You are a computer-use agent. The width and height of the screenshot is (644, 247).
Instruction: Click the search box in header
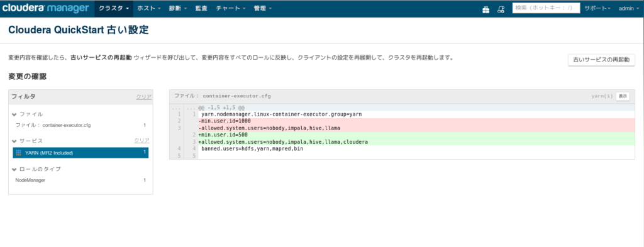click(x=546, y=8)
